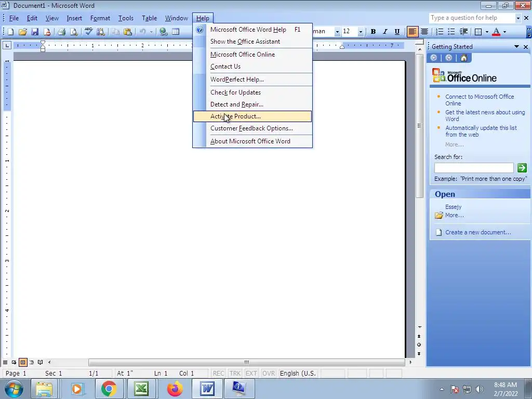Click the Numbering list icon
This screenshot has height=399, width=532.
tap(440, 32)
